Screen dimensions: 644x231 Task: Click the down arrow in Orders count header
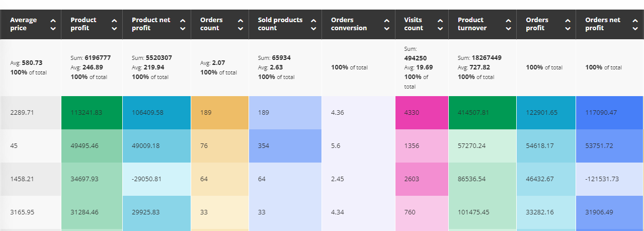(x=240, y=29)
